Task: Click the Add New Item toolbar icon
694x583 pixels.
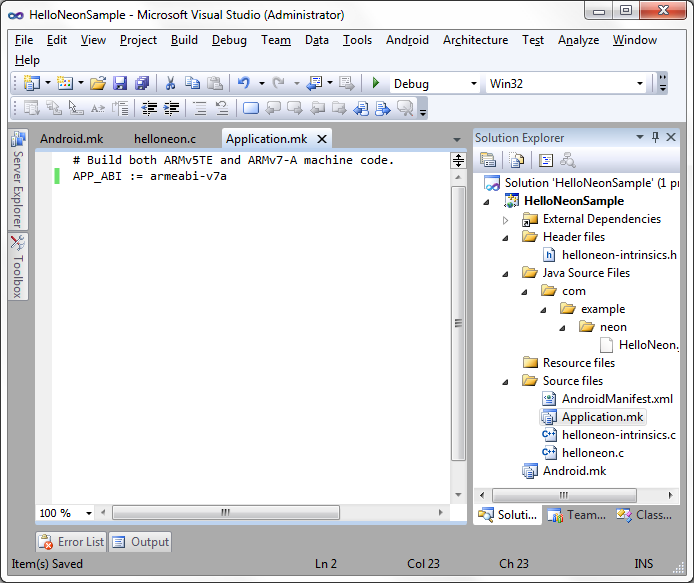Action: coord(65,83)
